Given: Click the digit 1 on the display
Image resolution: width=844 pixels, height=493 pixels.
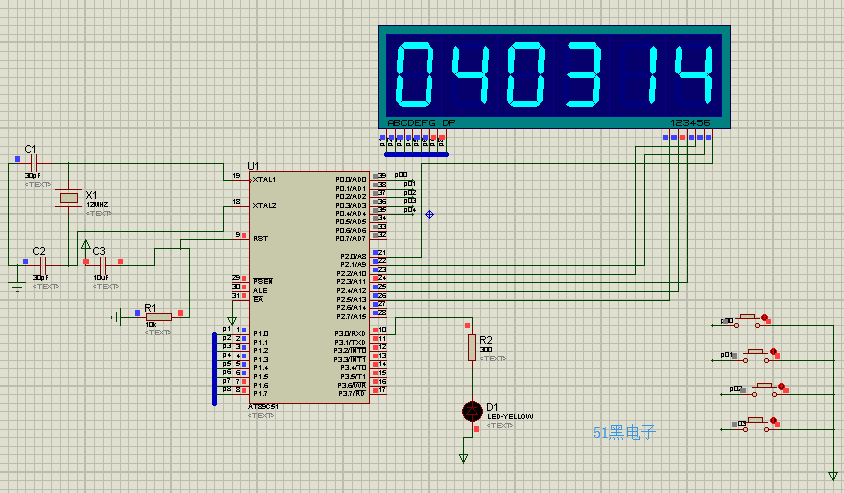Looking at the screenshot, I should click(x=652, y=75).
